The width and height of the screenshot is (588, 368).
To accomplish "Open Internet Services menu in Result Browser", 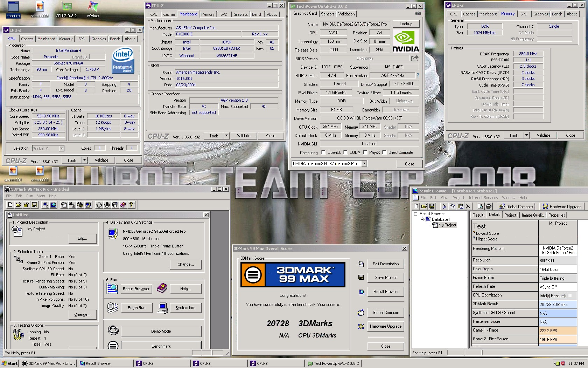I will coord(483,198).
